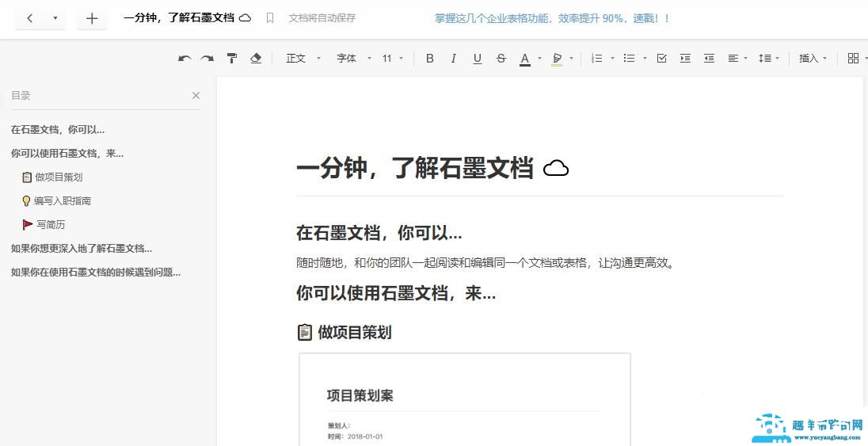The width and height of the screenshot is (868, 446).
Task: Open the line spacing options
Action: (x=768, y=58)
